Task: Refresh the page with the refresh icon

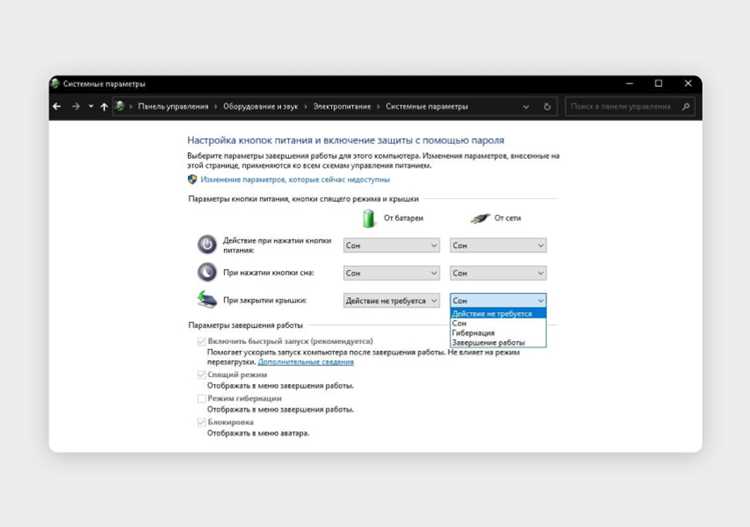Action: [547, 106]
